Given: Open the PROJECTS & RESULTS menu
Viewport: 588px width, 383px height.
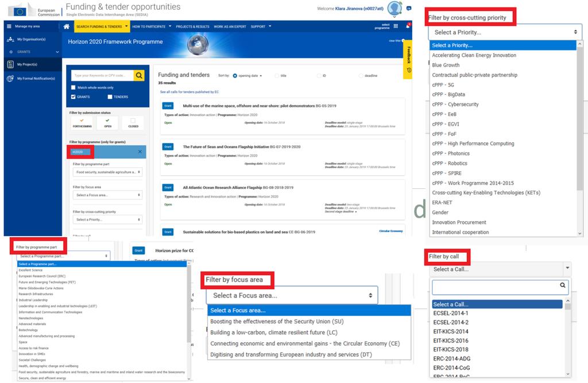Looking at the screenshot, I should coord(192,26).
